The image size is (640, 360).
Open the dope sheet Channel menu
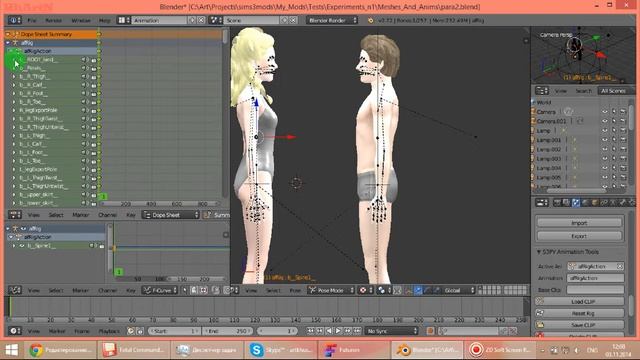coord(108,215)
